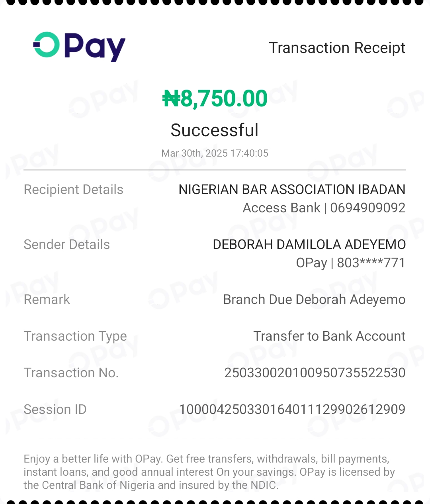430x504 pixels.
Task: Click the Successful status text
Action: 215,130
